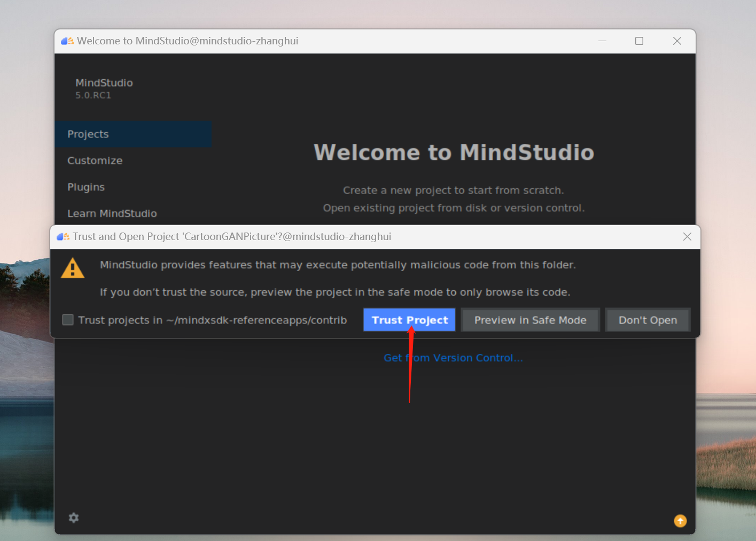Viewport: 756px width, 541px height.
Task: Click 'Open existing project from disk or version control.'
Action: point(454,208)
